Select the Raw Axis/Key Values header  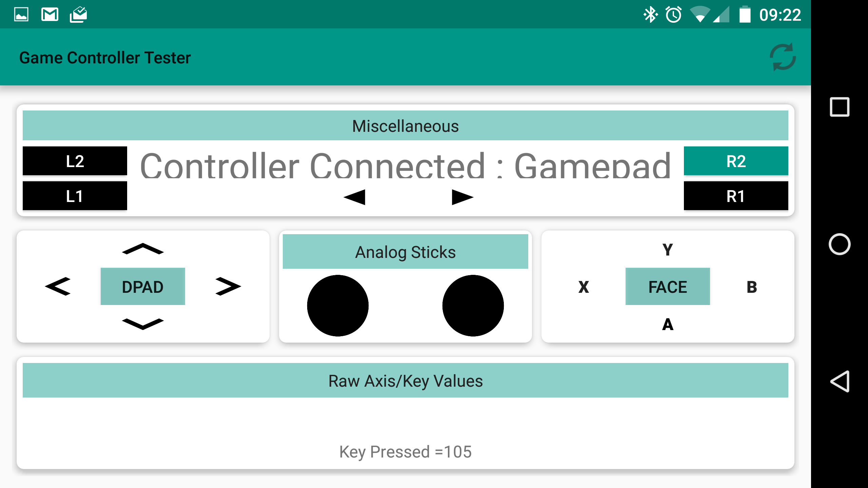tap(405, 380)
